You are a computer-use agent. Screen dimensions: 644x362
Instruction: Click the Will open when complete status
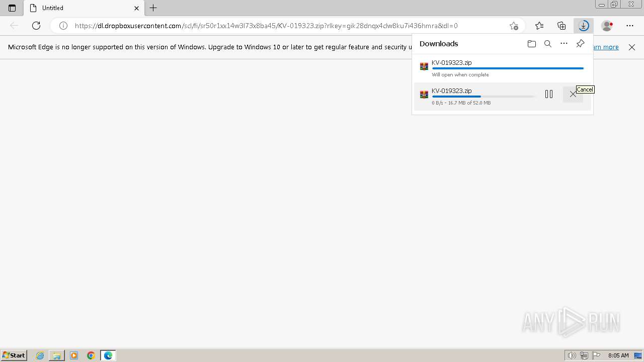pos(460,75)
